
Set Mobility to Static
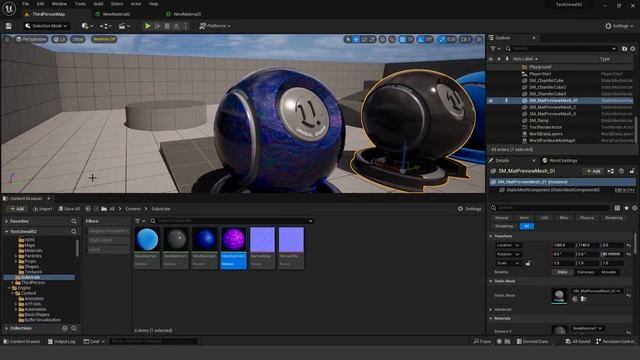(x=562, y=272)
